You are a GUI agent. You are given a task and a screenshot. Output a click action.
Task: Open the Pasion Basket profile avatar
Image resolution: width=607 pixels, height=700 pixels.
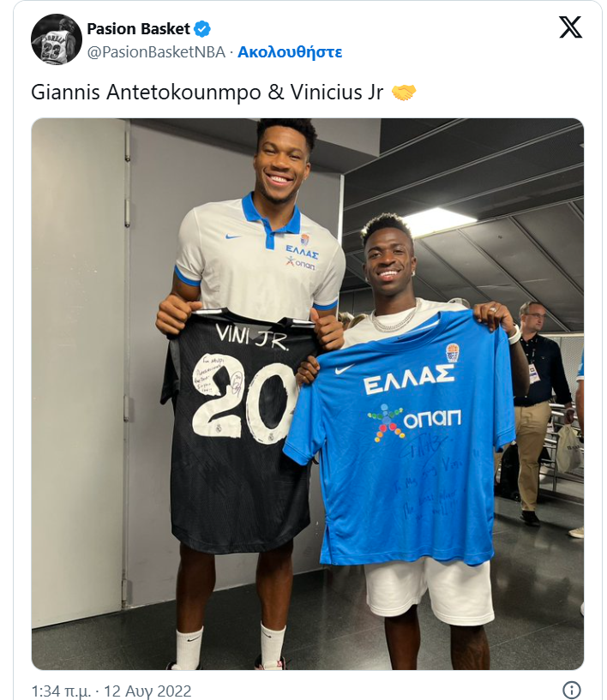pyautogui.click(x=57, y=39)
